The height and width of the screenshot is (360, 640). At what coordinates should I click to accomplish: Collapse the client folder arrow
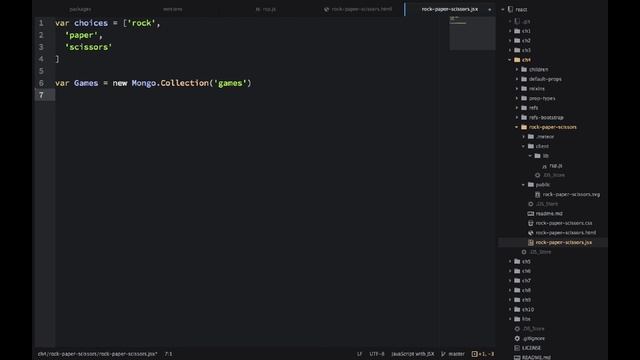[524, 146]
